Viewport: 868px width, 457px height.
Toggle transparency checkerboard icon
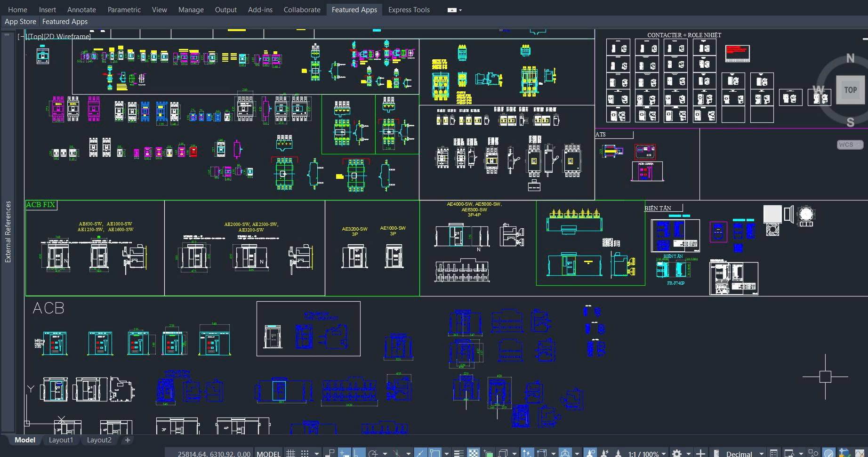473,453
